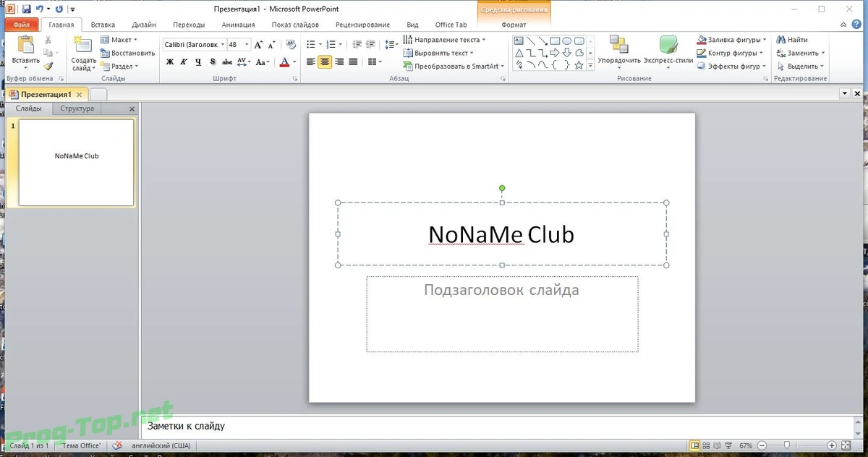Pick the five-point star shape
The image size is (868, 457).
(x=579, y=64)
